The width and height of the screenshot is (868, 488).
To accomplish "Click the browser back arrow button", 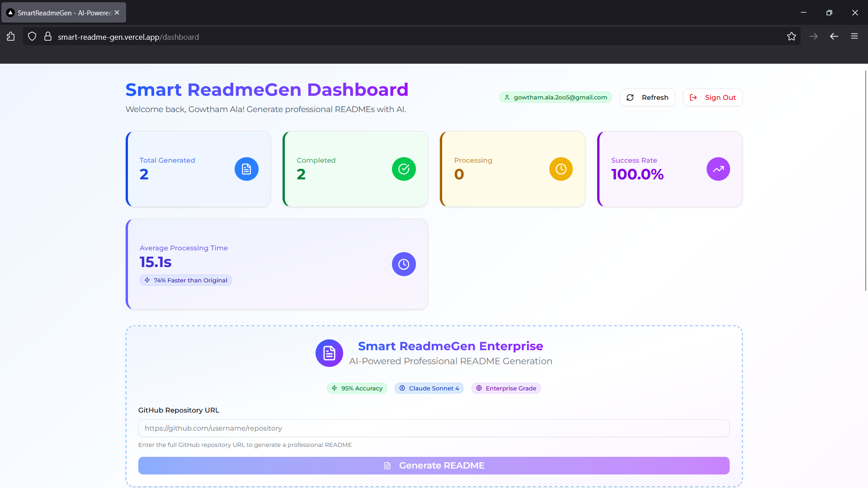I will click(834, 37).
